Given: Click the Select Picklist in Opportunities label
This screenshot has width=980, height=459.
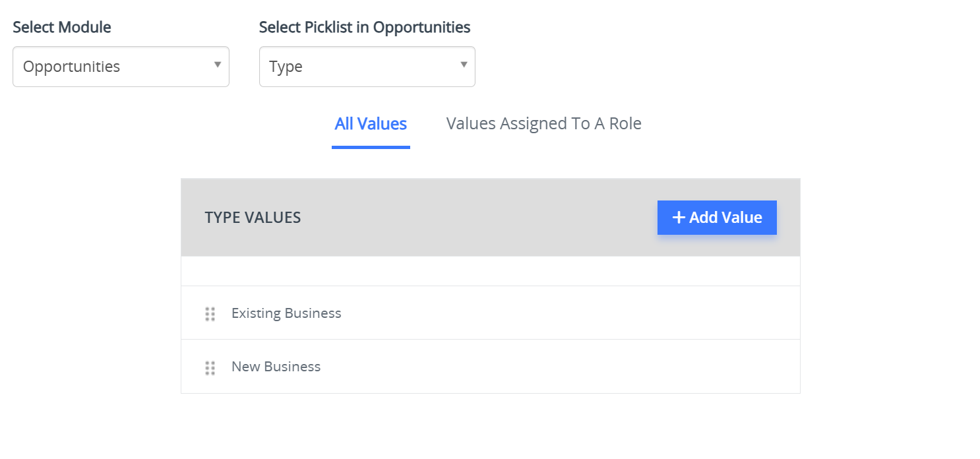Looking at the screenshot, I should pos(365,27).
